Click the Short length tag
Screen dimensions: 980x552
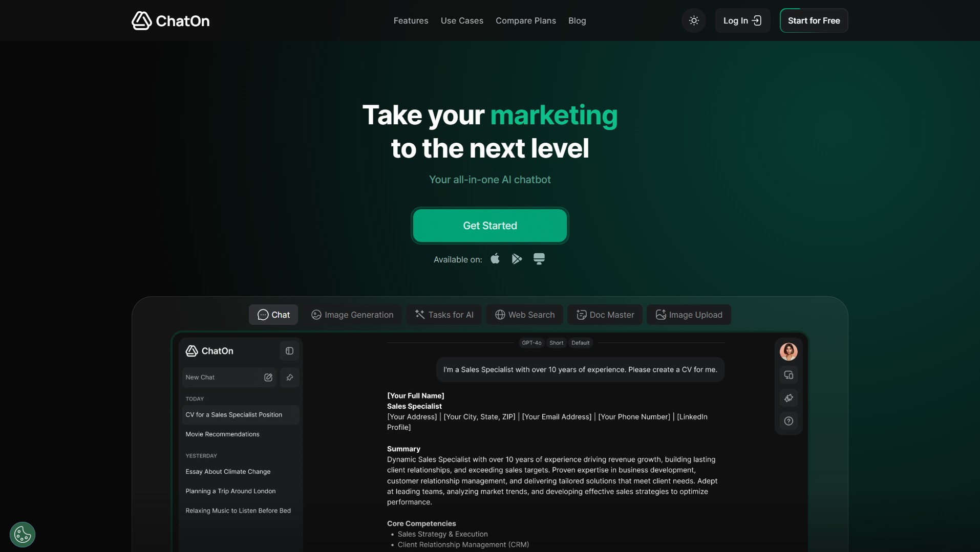click(556, 343)
